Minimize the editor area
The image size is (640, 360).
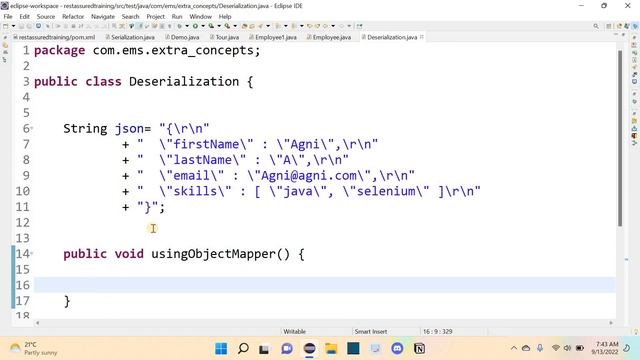coord(616,35)
